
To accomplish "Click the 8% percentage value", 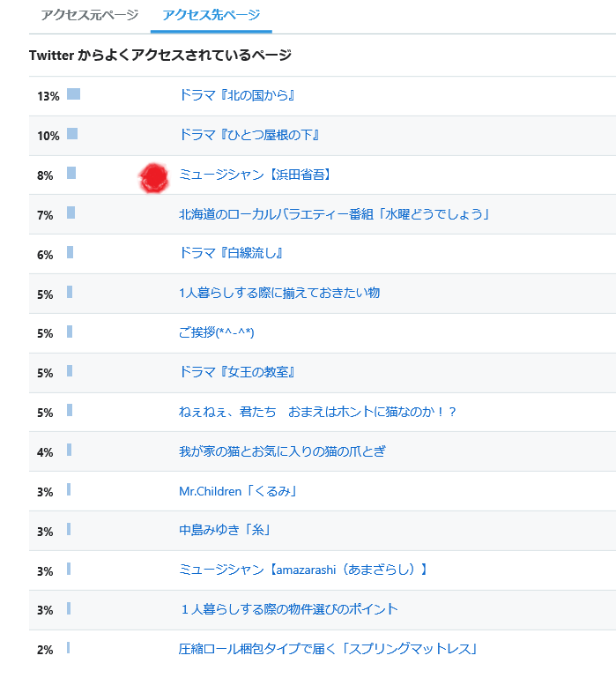I will [x=45, y=175].
